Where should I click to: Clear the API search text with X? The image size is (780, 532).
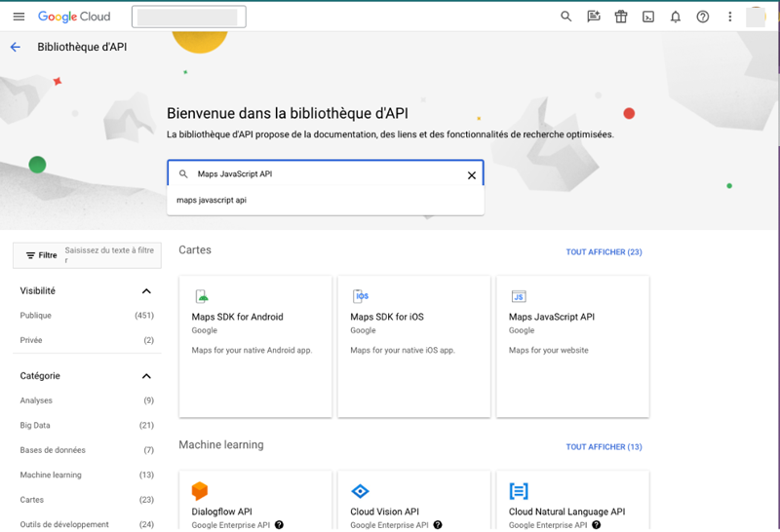(472, 175)
